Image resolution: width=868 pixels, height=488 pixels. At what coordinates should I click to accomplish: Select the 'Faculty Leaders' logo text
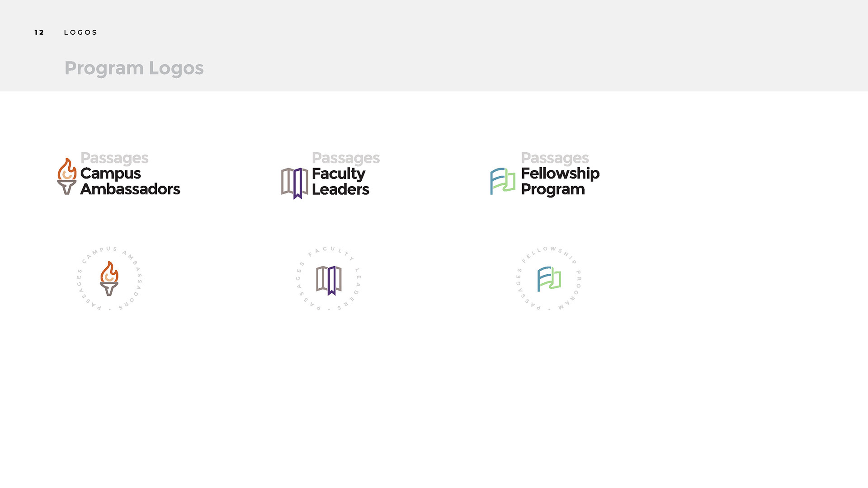(x=340, y=182)
